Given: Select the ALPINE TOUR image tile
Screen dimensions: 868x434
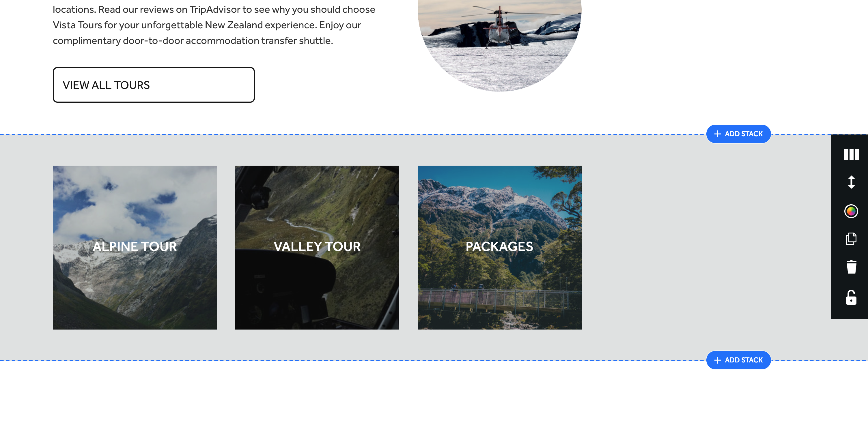Looking at the screenshot, I should click(x=135, y=247).
